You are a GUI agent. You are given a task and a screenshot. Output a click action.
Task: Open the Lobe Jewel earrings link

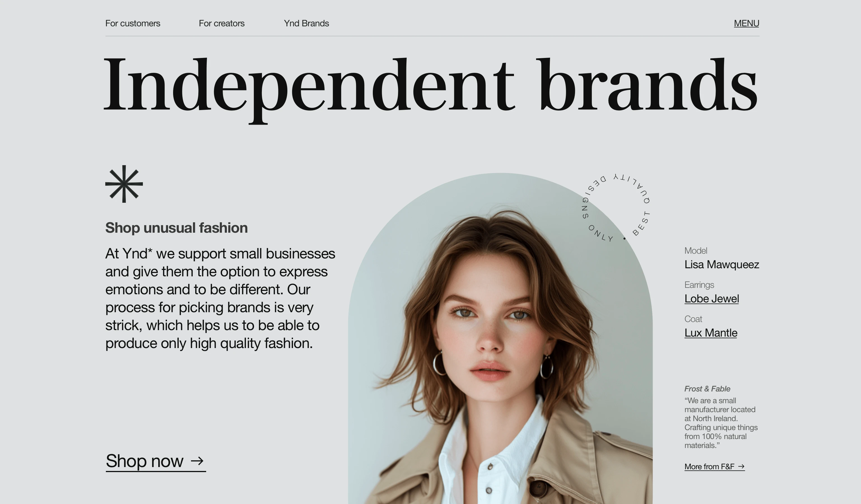coord(712,299)
